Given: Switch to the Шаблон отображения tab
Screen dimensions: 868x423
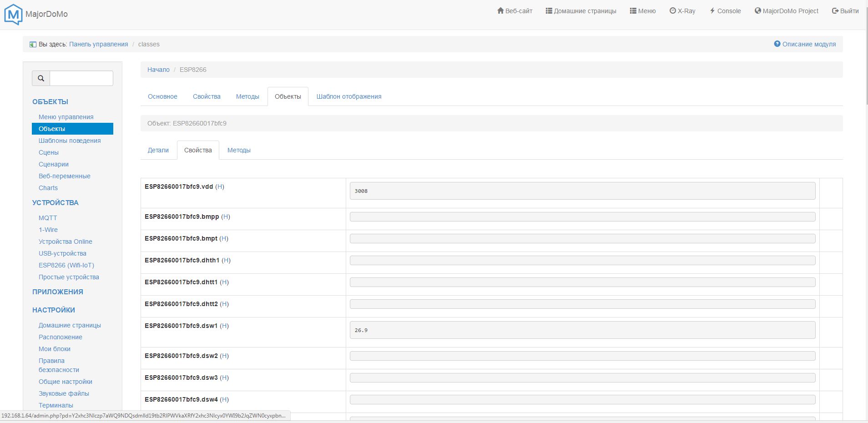Looking at the screenshot, I should (348, 96).
